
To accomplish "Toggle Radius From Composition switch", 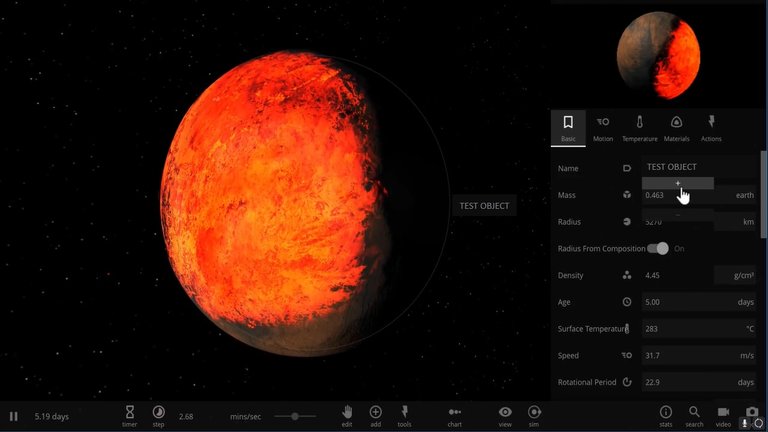I will [x=657, y=249].
